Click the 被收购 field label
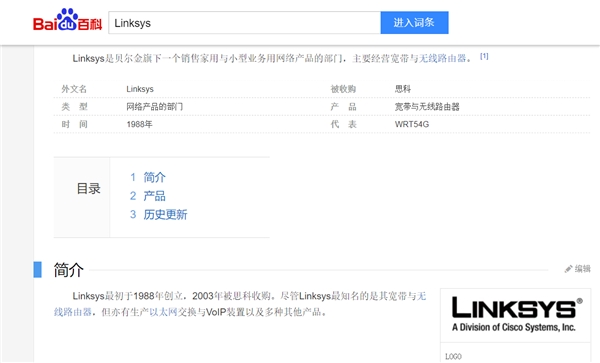Screen dimensions: 600x363 tap(343, 89)
